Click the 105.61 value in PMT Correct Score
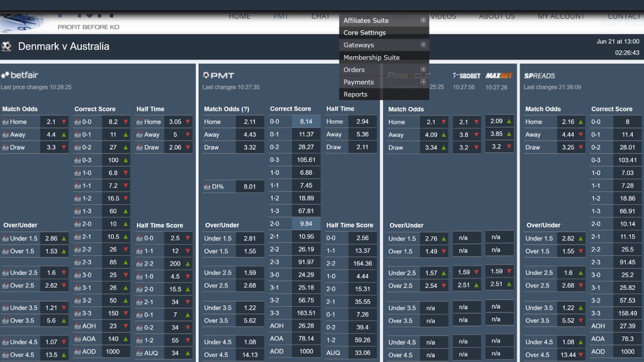The height and width of the screenshot is (362, 644). [x=306, y=160]
